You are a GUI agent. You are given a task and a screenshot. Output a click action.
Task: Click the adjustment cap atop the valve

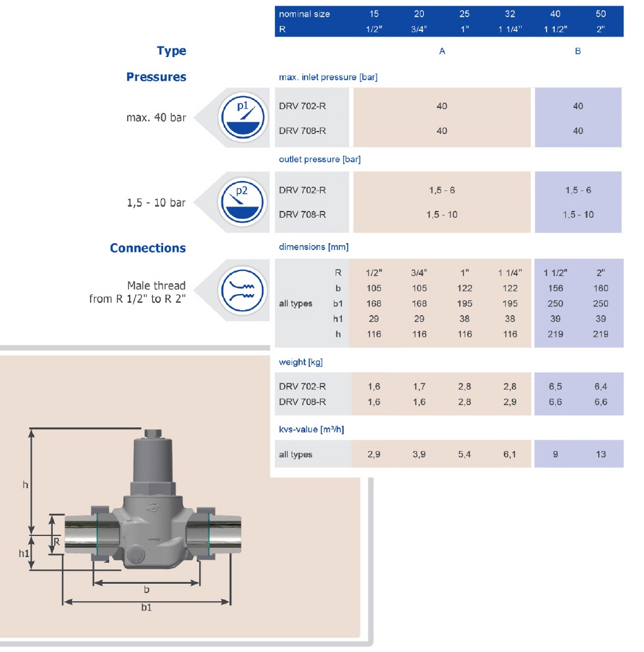(152, 434)
